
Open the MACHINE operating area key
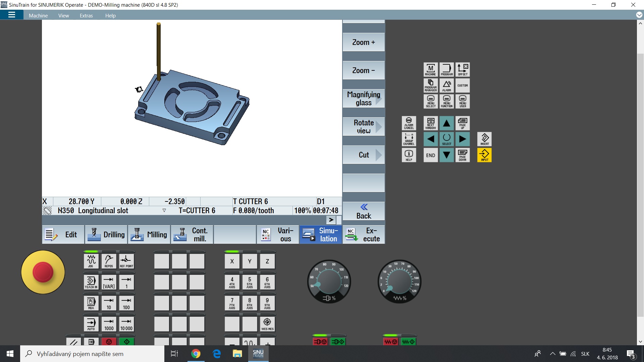tap(431, 70)
